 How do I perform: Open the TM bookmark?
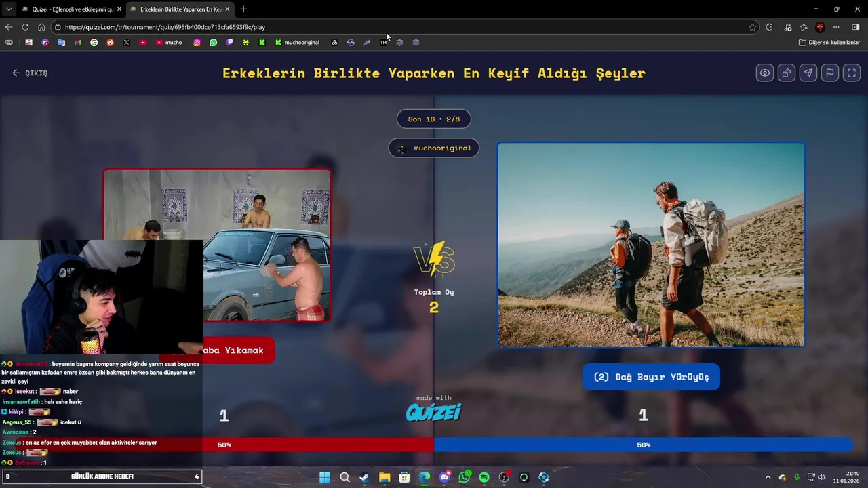click(383, 42)
